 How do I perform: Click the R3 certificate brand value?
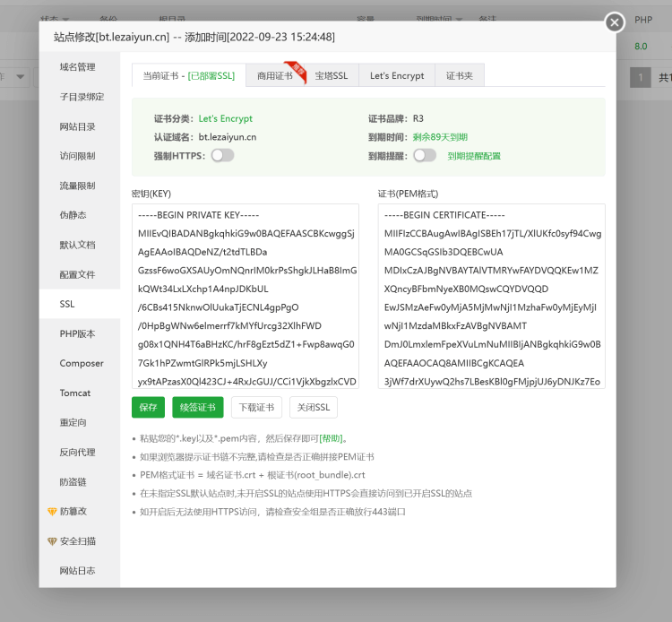click(x=418, y=118)
